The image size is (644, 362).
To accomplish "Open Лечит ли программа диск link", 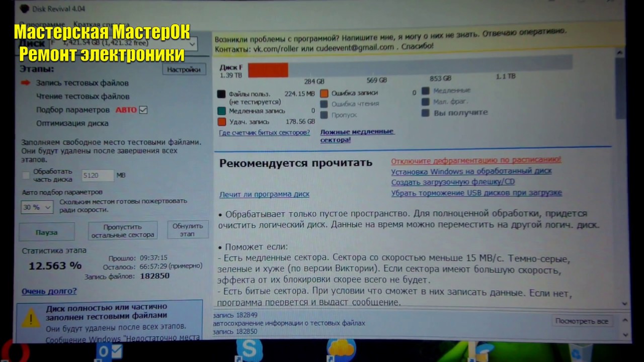I will pos(264,194).
